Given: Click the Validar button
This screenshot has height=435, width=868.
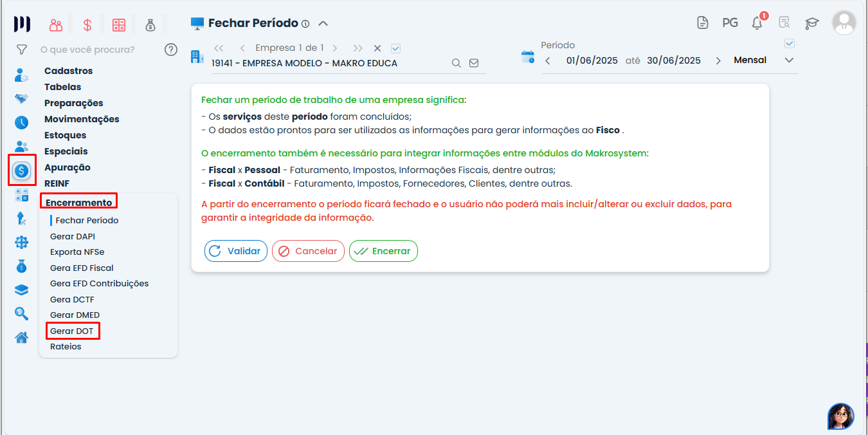Looking at the screenshot, I should coord(236,251).
